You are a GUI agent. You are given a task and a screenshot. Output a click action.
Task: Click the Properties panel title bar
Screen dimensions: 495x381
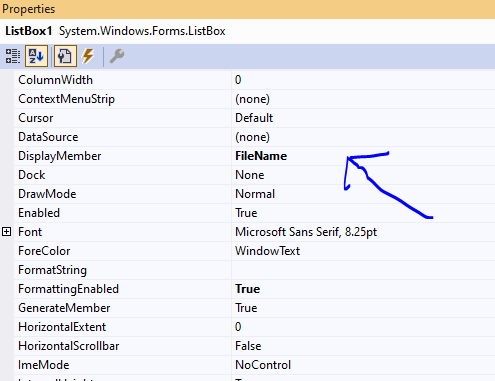[x=247, y=9]
